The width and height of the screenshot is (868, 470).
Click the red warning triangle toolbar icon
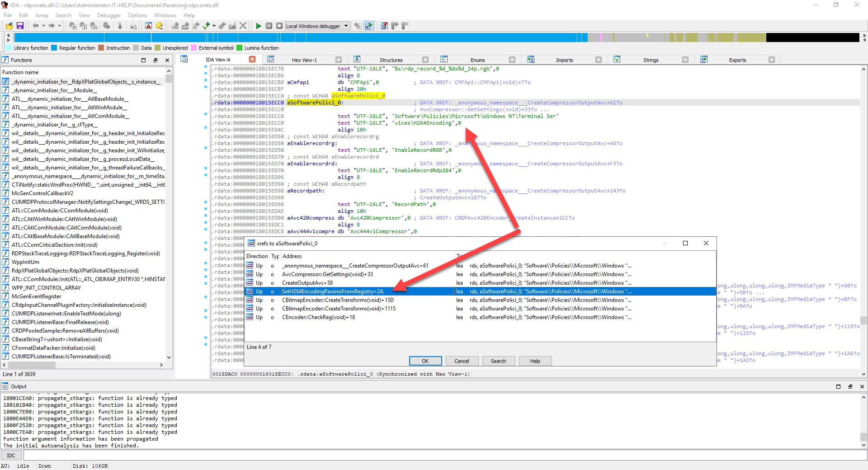[148, 26]
